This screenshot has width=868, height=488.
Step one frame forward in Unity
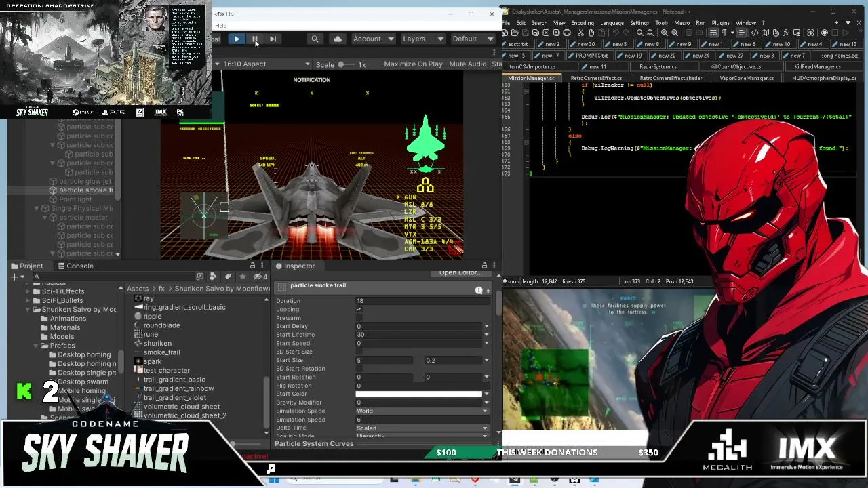point(273,39)
